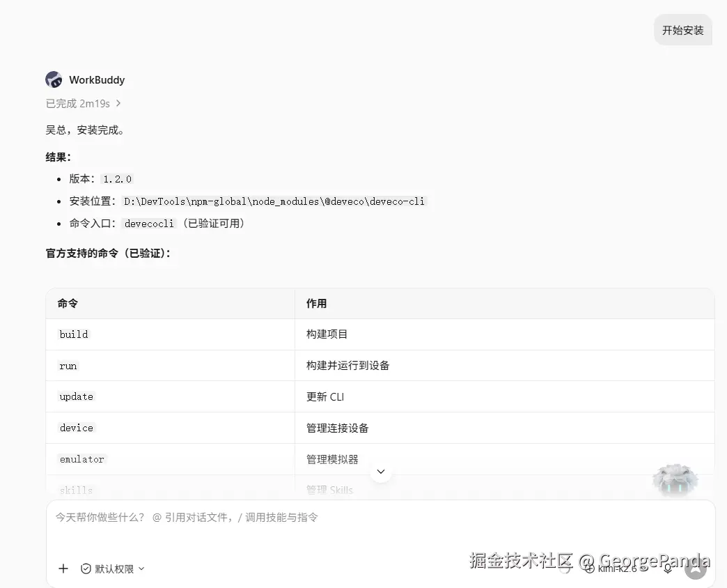Click the 更新 CLI description cell
Viewport: 727px width, 588px height.
(504, 396)
